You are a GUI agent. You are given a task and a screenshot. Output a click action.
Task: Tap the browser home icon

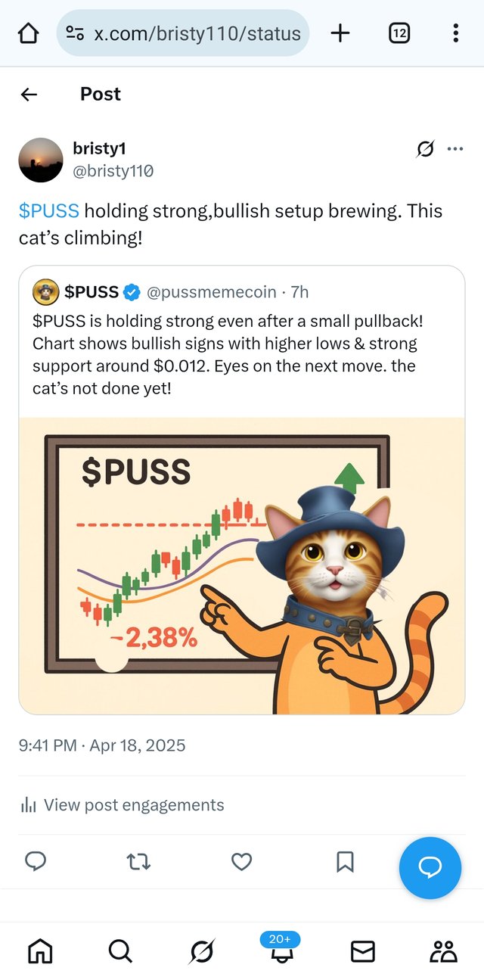pyautogui.click(x=28, y=33)
